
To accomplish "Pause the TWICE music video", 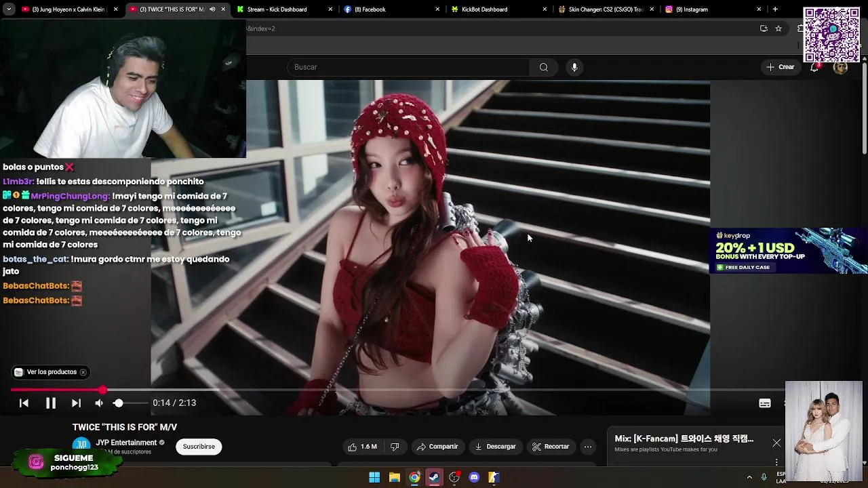I will (51, 403).
